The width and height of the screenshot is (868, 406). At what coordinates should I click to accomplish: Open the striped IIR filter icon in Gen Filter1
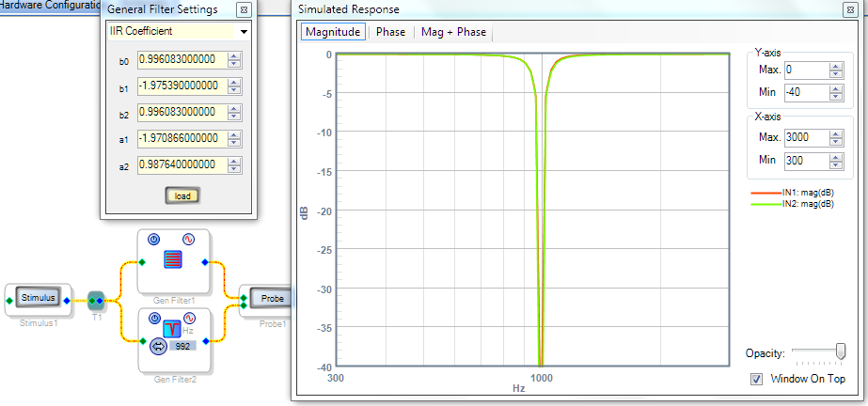coord(173,259)
